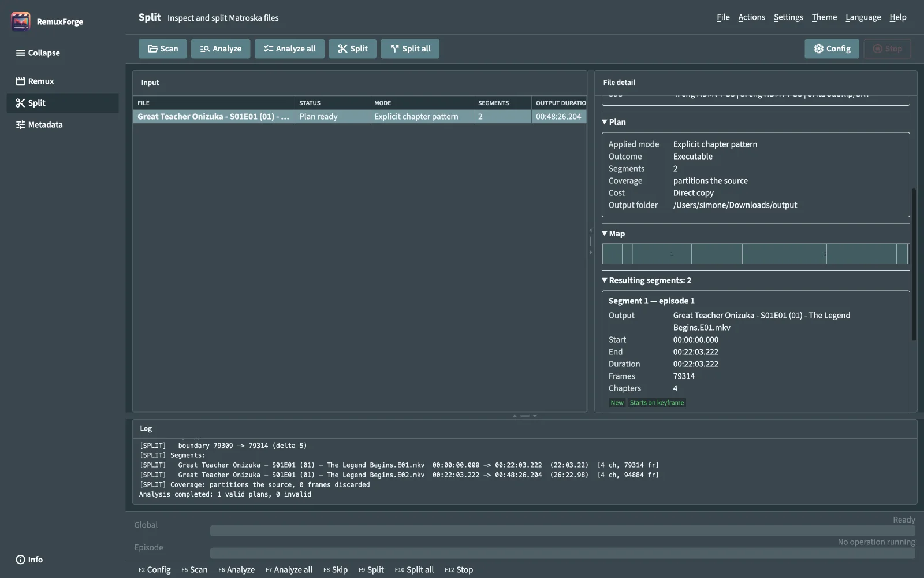Screen dimensions: 924x578
Task: Click the Segment 1 — episode 1 heading
Action: (651, 301)
